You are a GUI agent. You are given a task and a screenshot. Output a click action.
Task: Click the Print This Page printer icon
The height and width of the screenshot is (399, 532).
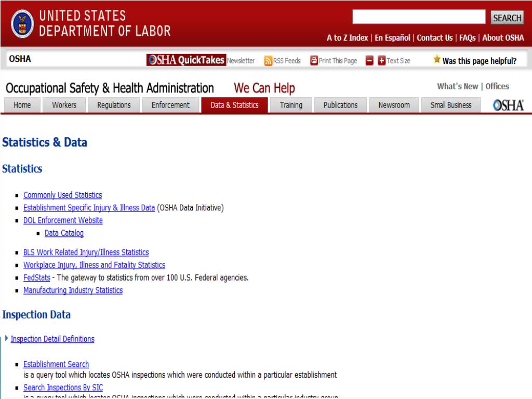coord(314,60)
